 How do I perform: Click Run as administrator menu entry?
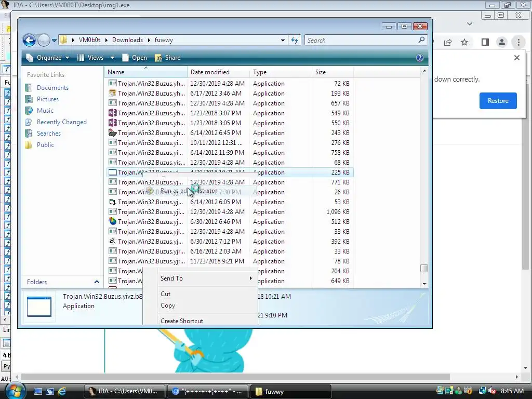[x=200, y=191]
